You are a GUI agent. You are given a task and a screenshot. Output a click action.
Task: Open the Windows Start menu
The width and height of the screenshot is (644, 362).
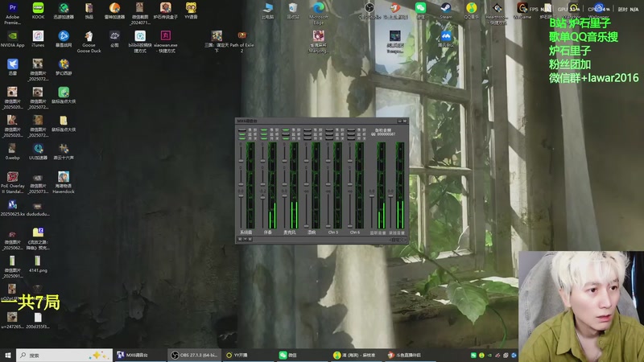point(8,355)
